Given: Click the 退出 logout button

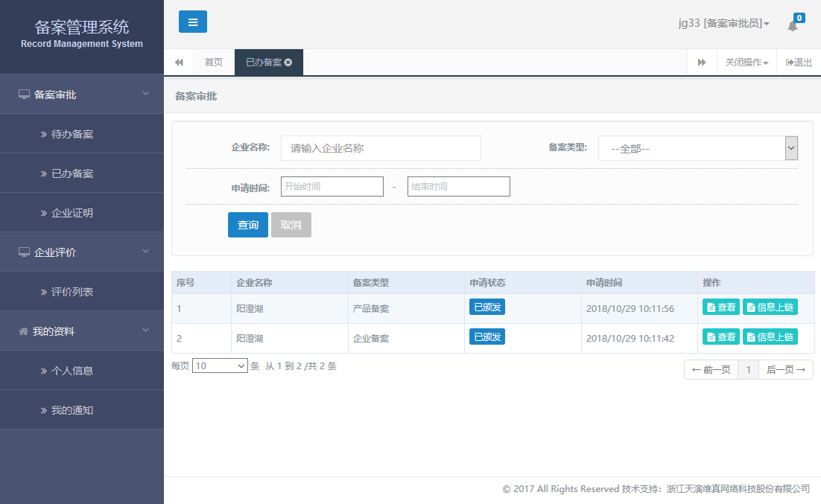Looking at the screenshot, I should pyautogui.click(x=799, y=63).
